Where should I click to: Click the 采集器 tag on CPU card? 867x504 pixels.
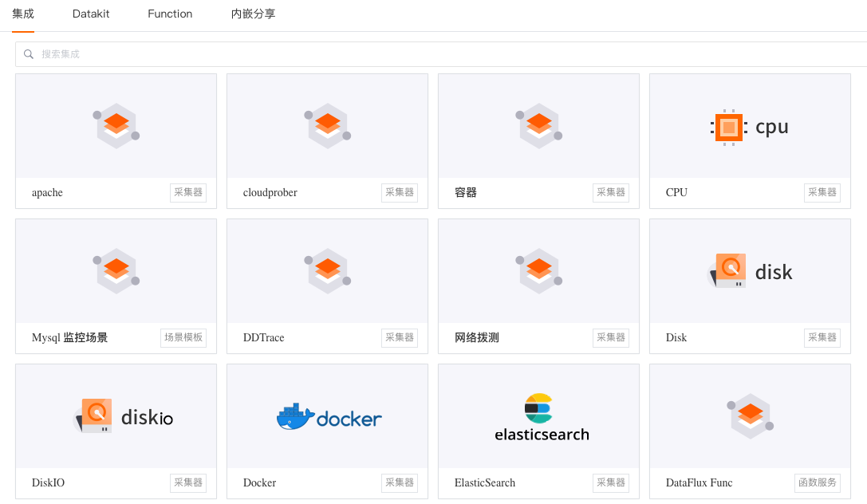coord(822,192)
